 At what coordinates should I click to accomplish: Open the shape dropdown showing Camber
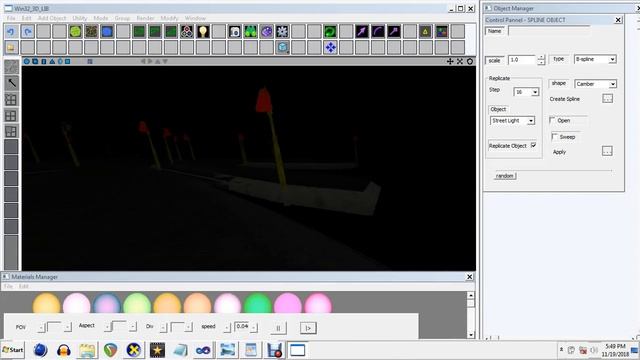tap(595, 84)
